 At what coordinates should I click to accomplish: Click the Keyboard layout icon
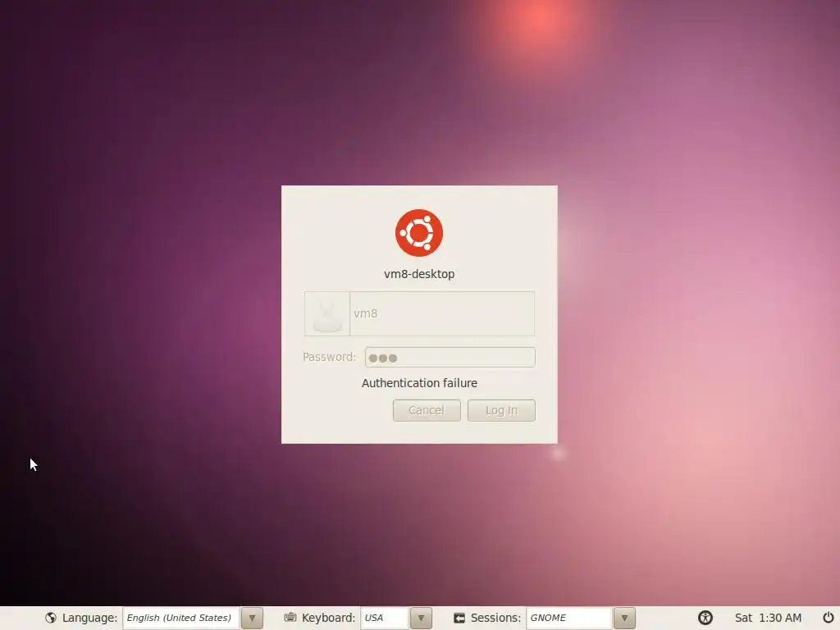coord(290,617)
